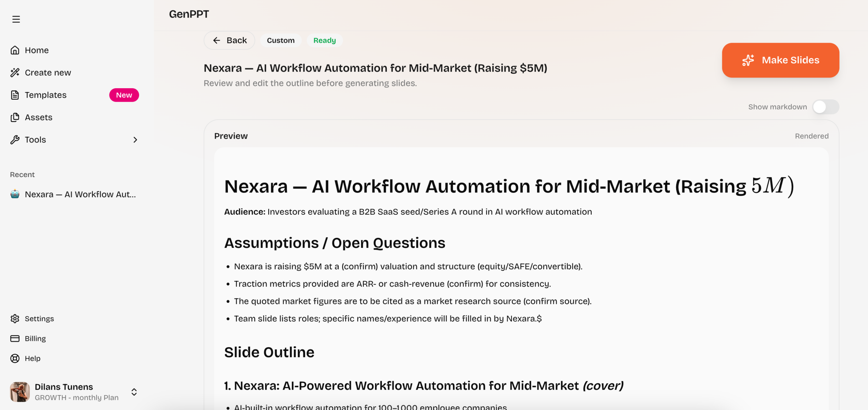Click the Billing card icon

pyautogui.click(x=15, y=338)
